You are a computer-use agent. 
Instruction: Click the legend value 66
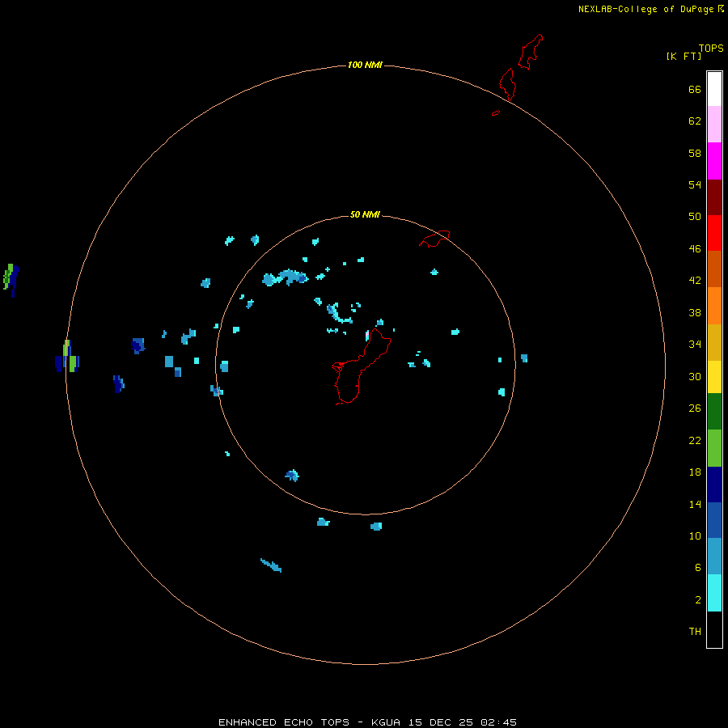[x=695, y=89]
